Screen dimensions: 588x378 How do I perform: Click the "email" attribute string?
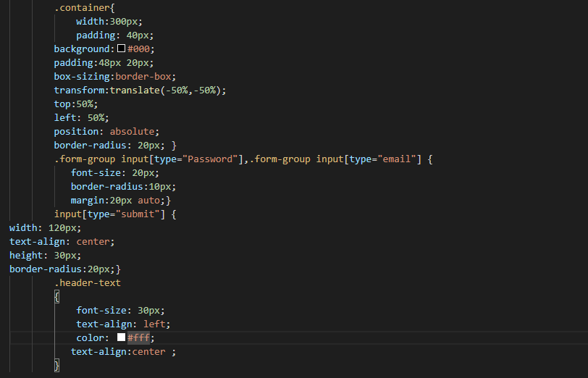397,159
